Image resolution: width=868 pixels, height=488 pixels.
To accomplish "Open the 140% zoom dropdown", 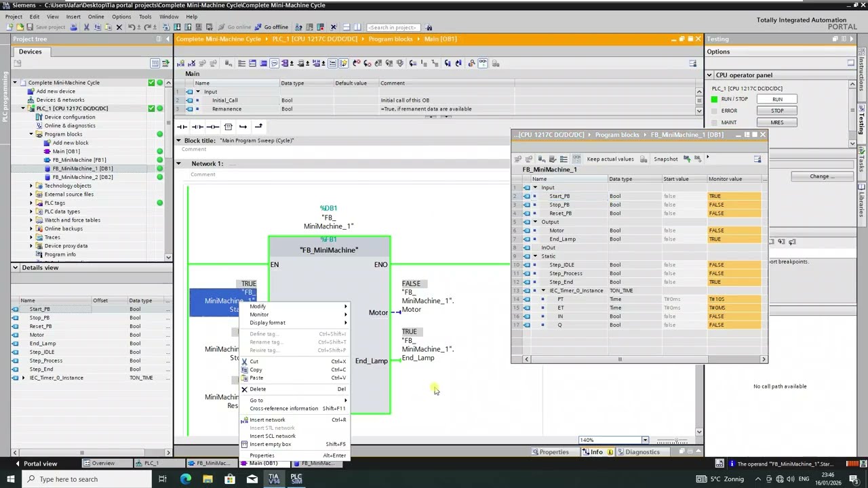I will point(645,441).
